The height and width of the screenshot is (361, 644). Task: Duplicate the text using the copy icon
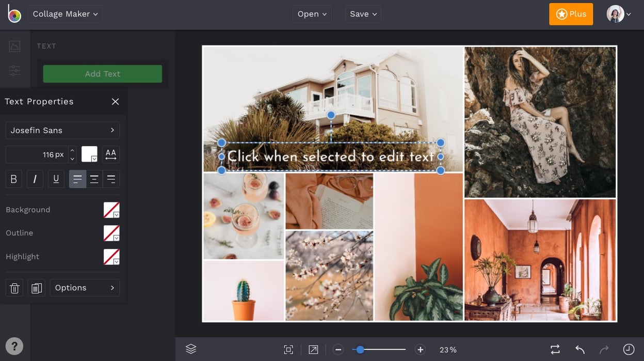(x=36, y=288)
